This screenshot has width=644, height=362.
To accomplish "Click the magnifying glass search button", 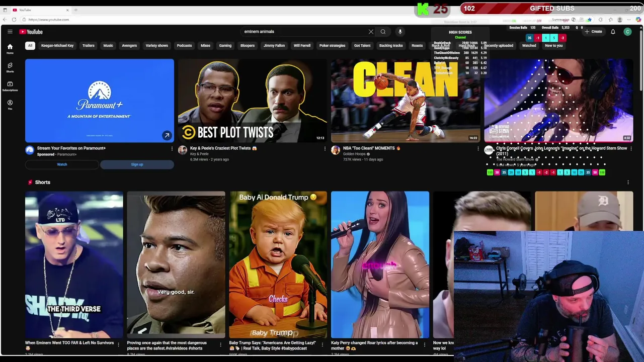I will click(x=383, y=32).
